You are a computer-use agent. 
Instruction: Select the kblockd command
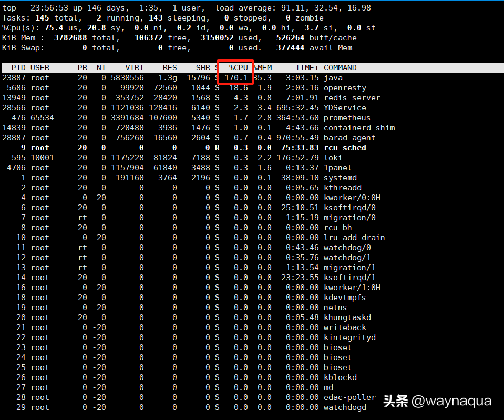tap(340, 377)
